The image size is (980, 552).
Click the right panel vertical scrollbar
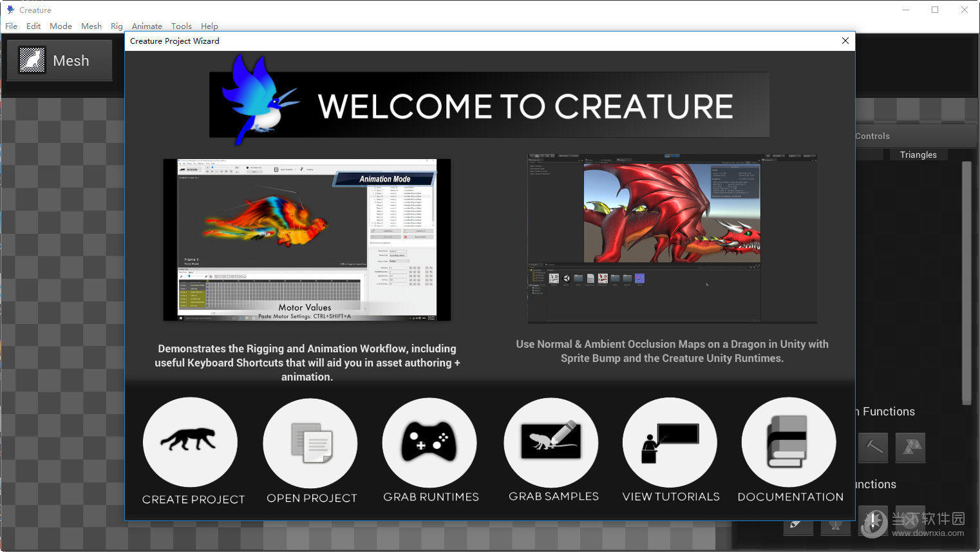pyautogui.click(x=966, y=283)
